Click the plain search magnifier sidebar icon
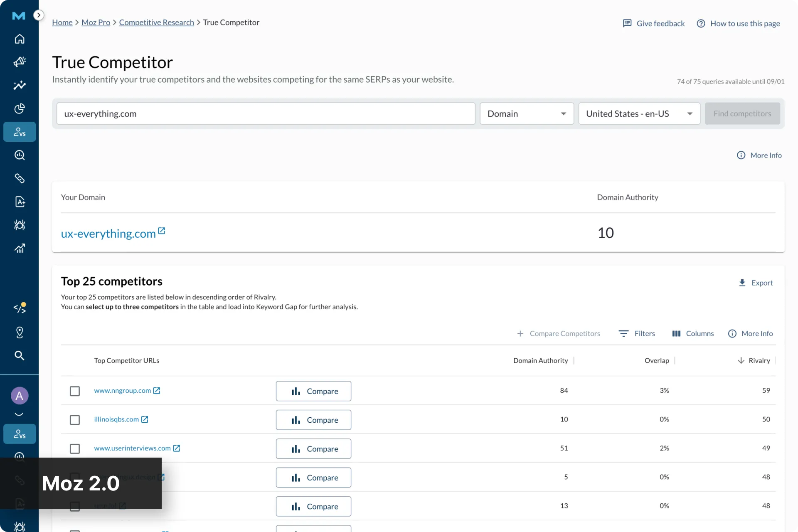 click(20, 355)
